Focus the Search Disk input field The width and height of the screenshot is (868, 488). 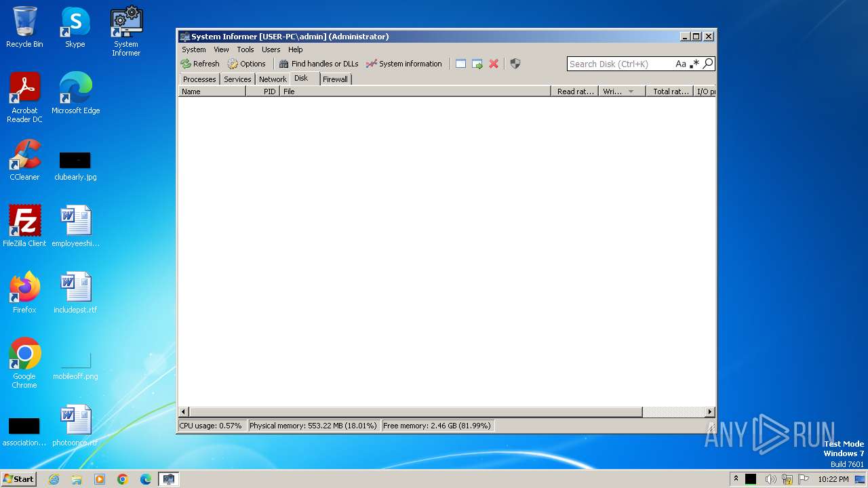point(620,64)
